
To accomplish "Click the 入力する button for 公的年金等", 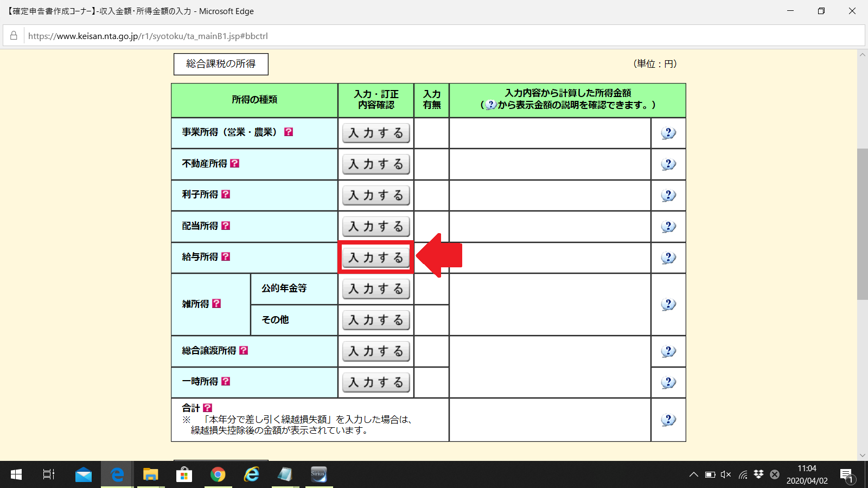I will click(376, 289).
